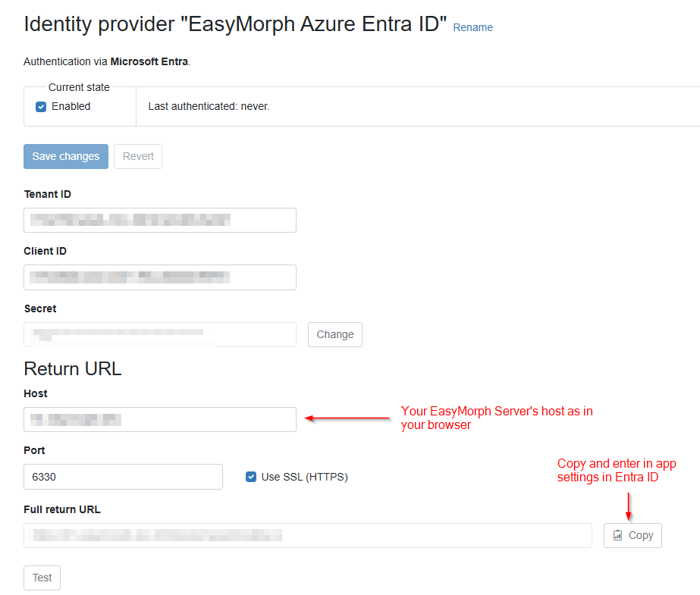700x595 pixels.
Task: Click the Secret field
Action: click(160, 334)
